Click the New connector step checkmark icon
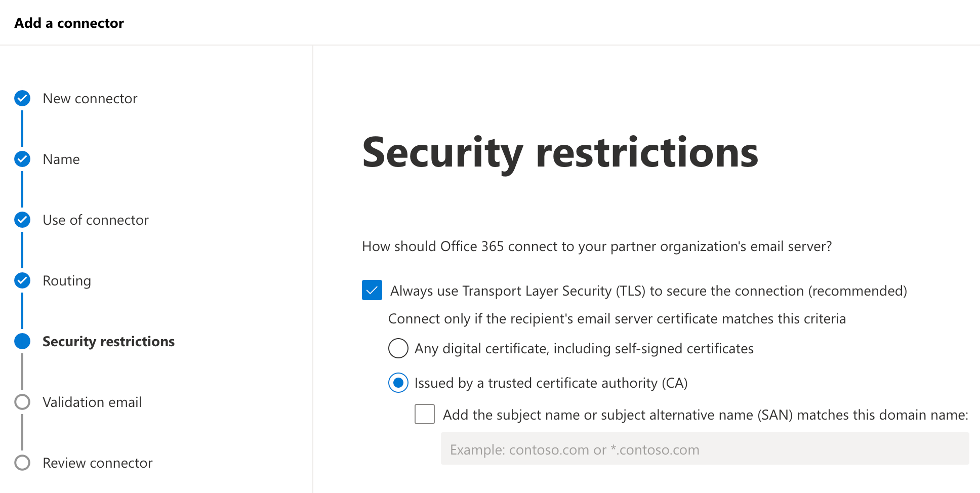 (x=22, y=98)
